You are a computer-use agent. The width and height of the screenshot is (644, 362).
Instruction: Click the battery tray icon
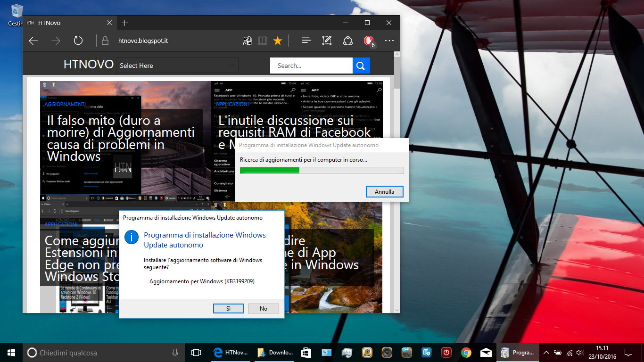[x=558, y=353]
